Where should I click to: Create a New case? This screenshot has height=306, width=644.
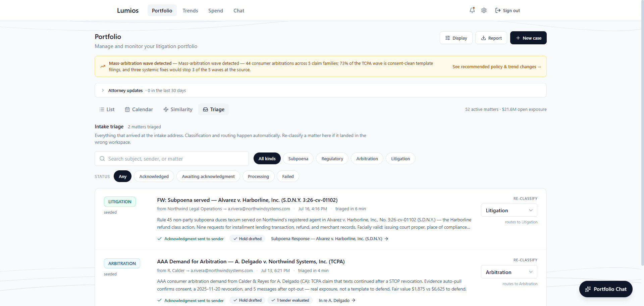pos(528,38)
